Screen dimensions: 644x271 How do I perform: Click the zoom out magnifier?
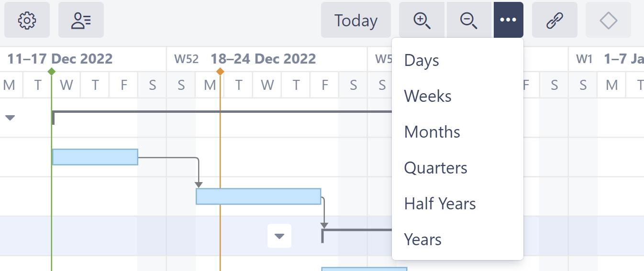coord(468,20)
